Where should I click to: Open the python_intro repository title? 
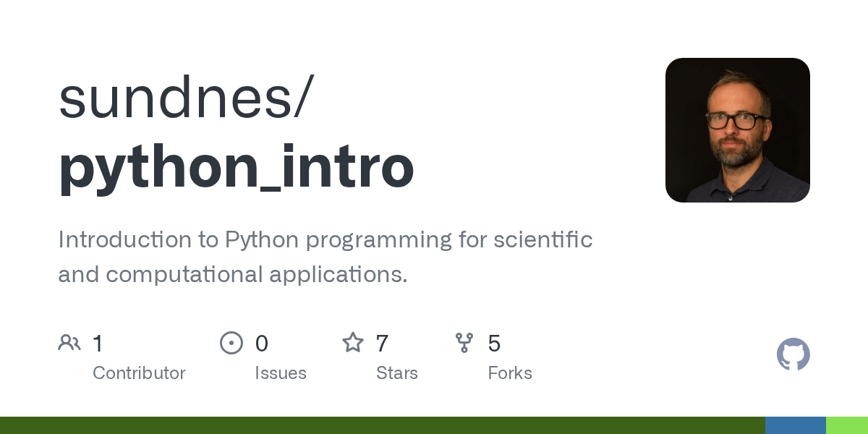pos(237,168)
